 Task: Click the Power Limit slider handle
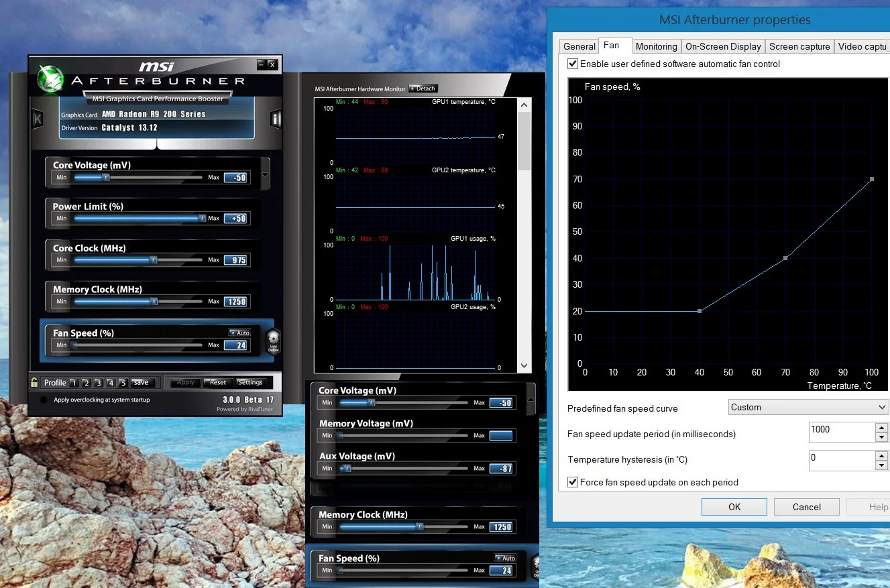pyautogui.click(x=203, y=218)
